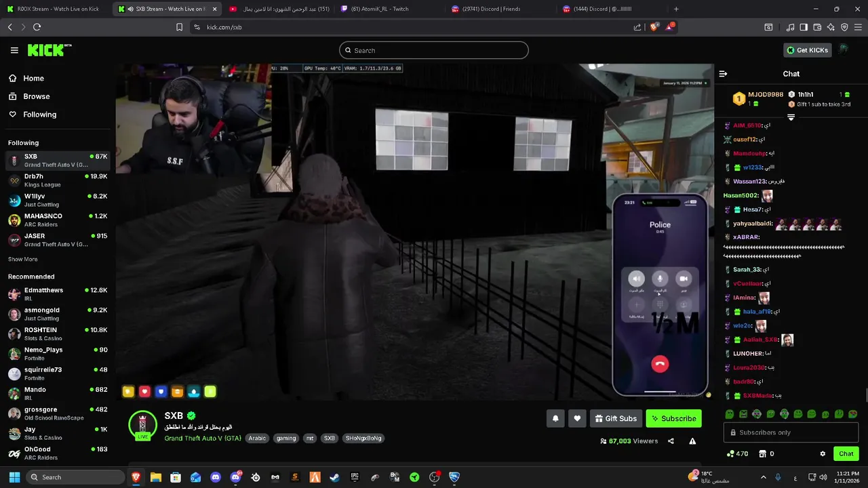This screenshot has width=868, height=488.
Task: Click the browser address bar URL
Action: (224, 27)
